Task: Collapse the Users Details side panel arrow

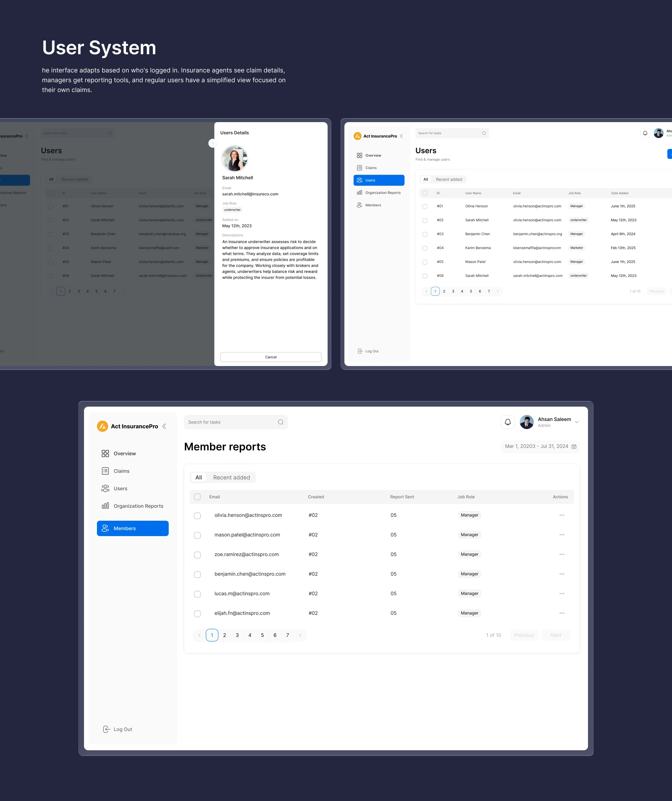Action: coord(212,143)
